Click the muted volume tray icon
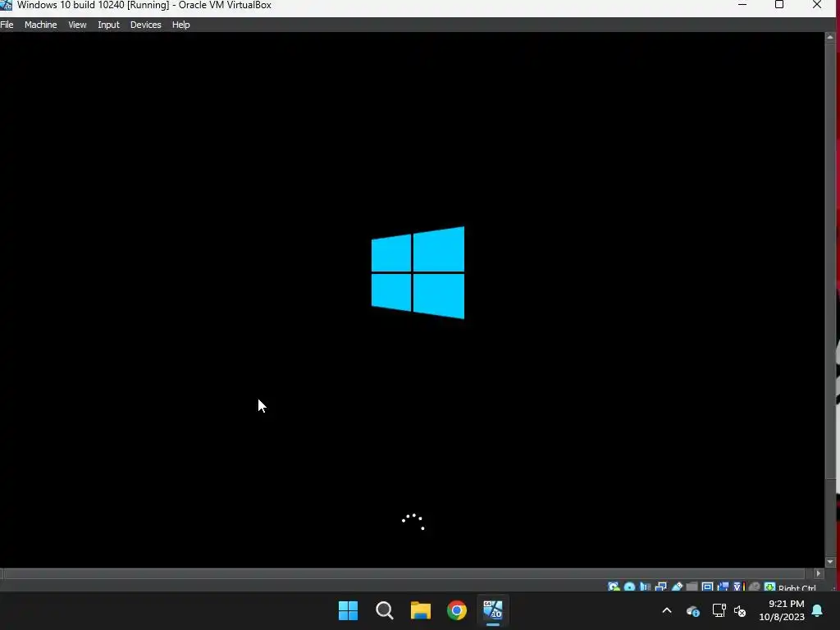 click(x=740, y=610)
